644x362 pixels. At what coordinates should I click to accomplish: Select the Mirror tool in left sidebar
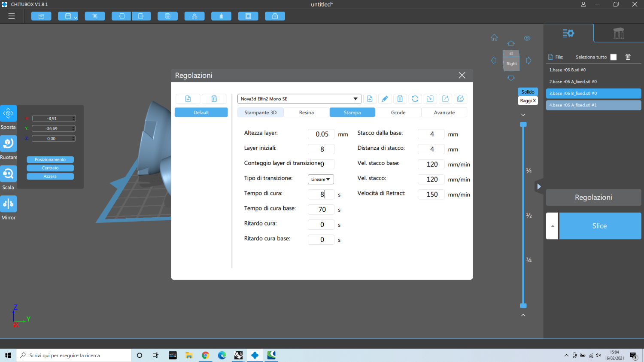[8, 204]
